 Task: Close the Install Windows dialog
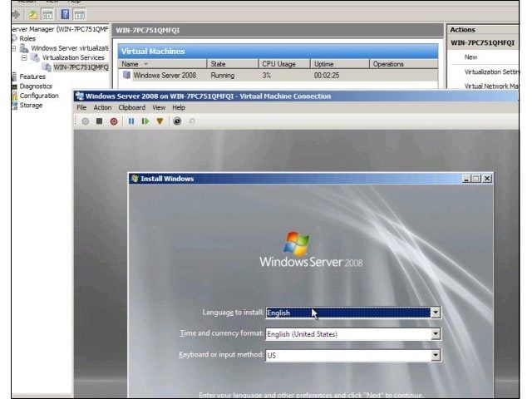click(487, 179)
